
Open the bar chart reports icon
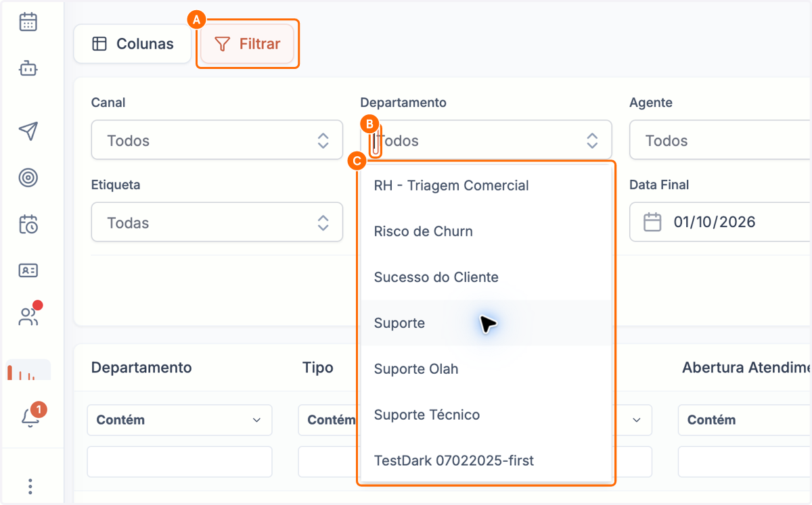pos(28,371)
